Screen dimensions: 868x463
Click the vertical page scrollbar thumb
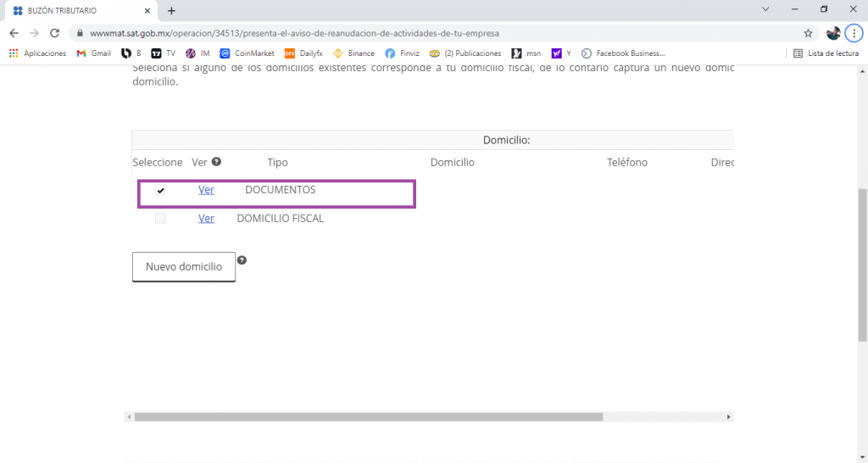click(862, 265)
